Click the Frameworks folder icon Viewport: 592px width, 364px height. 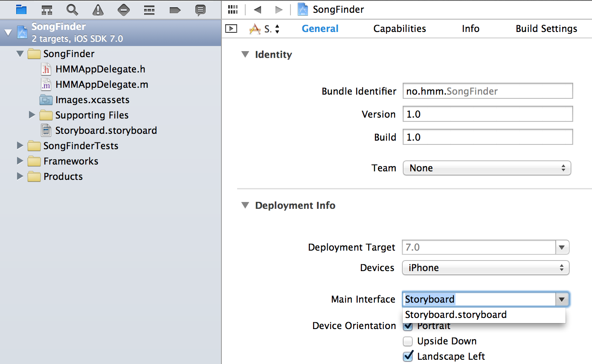(x=34, y=161)
